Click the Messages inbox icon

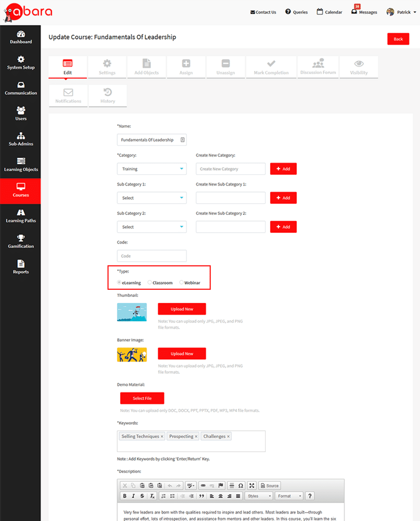pyautogui.click(x=354, y=12)
